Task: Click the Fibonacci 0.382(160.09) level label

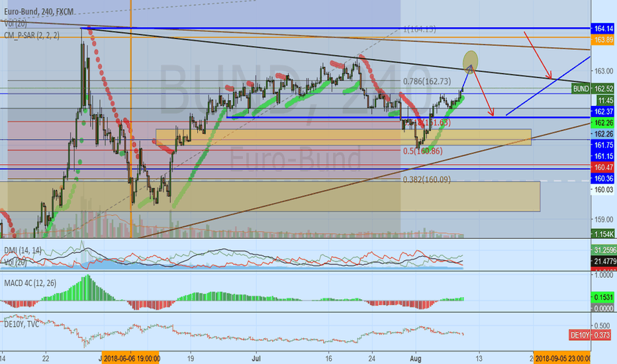Action: tap(427, 179)
